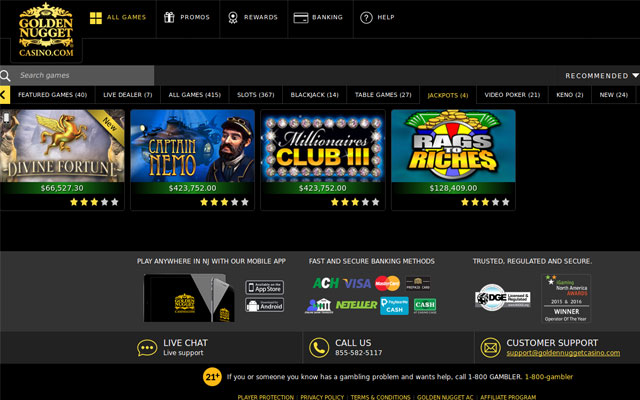Switch to the Keno (2) tab
Screen dimensions: 640x400
click(x=570, y=95)
